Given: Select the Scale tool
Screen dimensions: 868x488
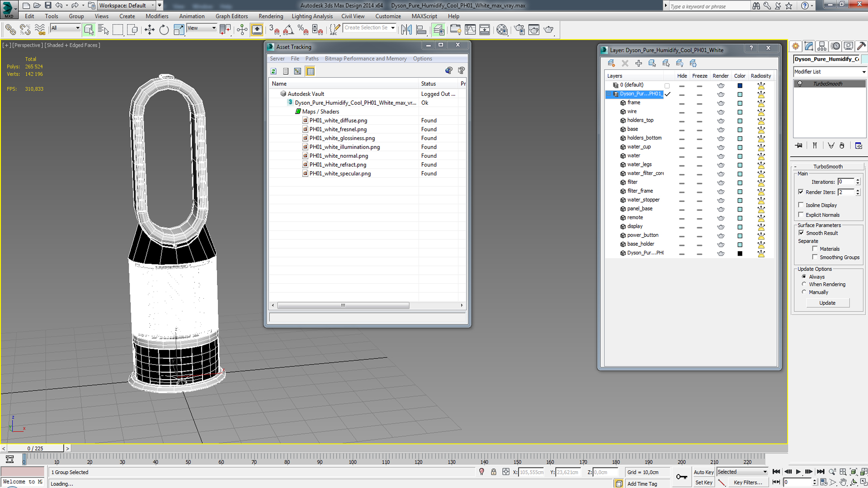Looking at the screenshot, I should [179, 30].
